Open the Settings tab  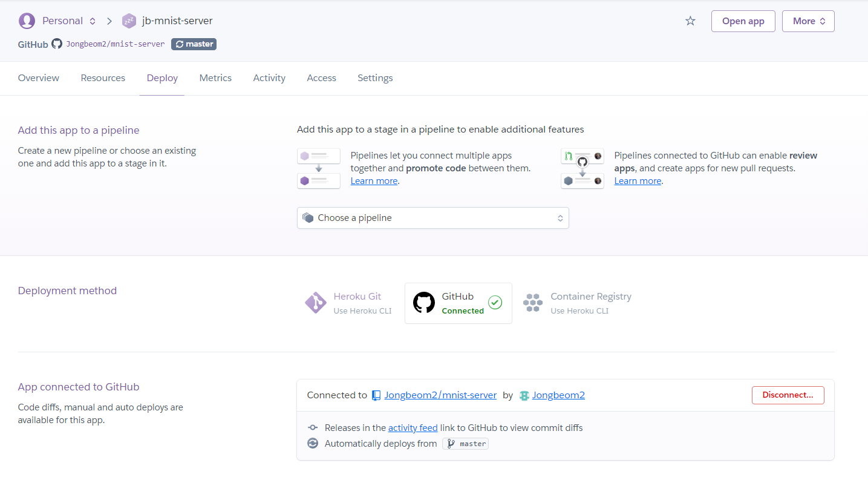tap(375, 78)
